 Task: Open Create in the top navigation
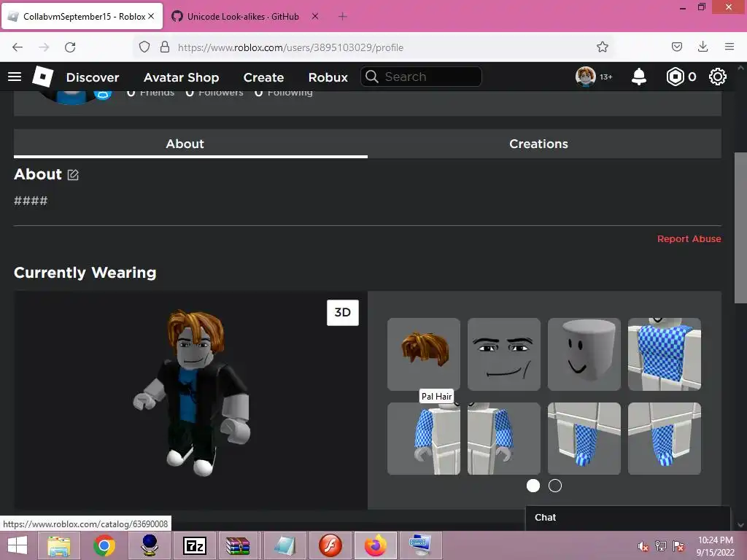tap(263, 77)
